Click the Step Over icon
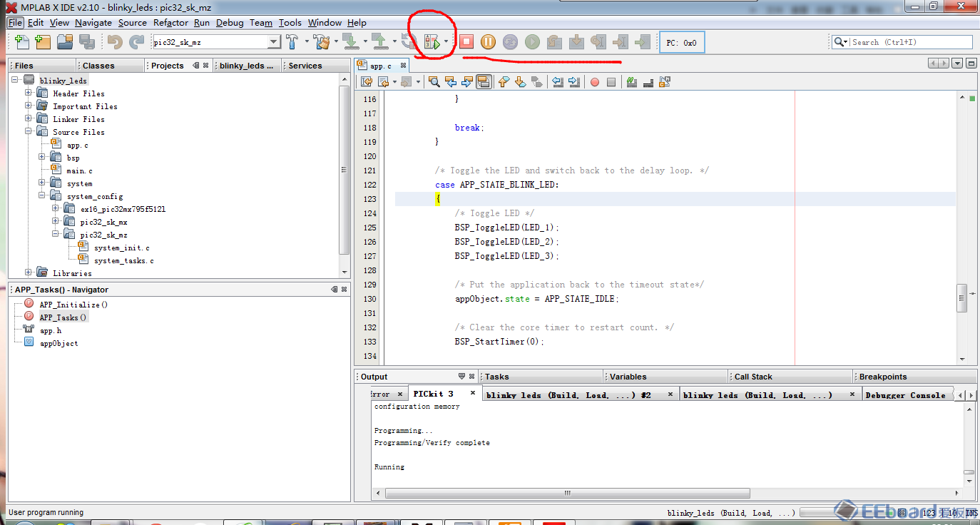980x525 pixels. 554,42
